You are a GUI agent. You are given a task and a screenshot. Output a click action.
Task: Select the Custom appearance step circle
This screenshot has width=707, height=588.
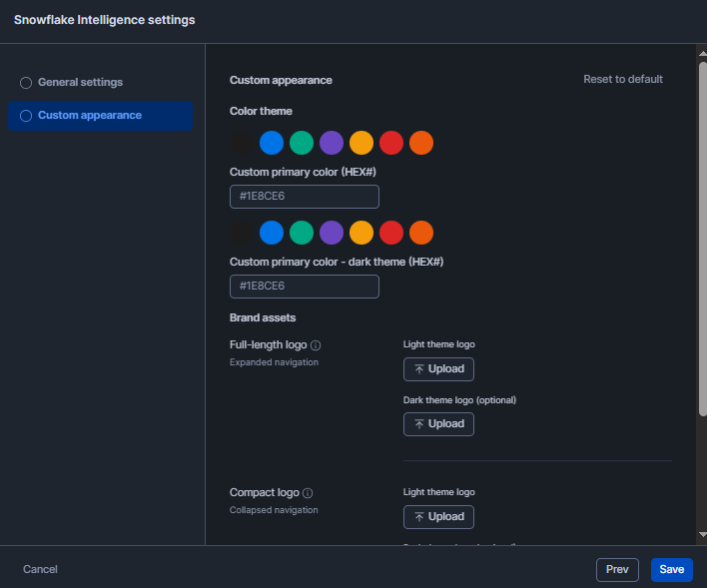26,116
